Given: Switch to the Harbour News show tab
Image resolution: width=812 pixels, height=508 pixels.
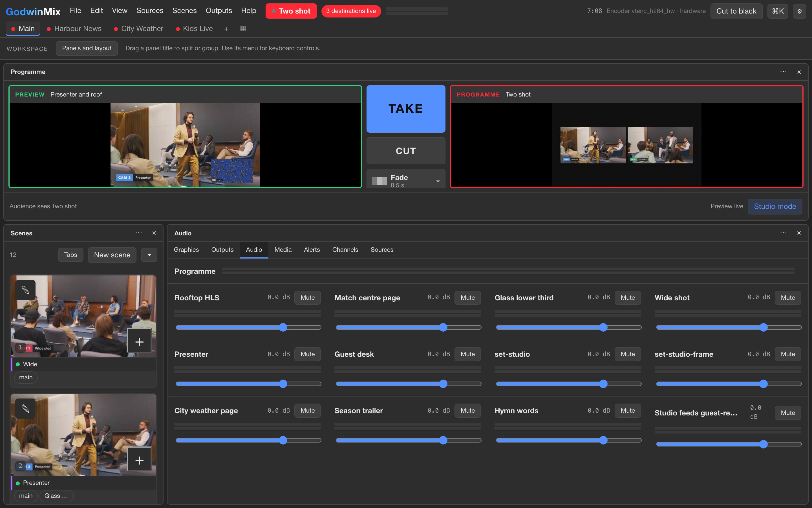Looking at the screenshot, I should tap(74, 29).
